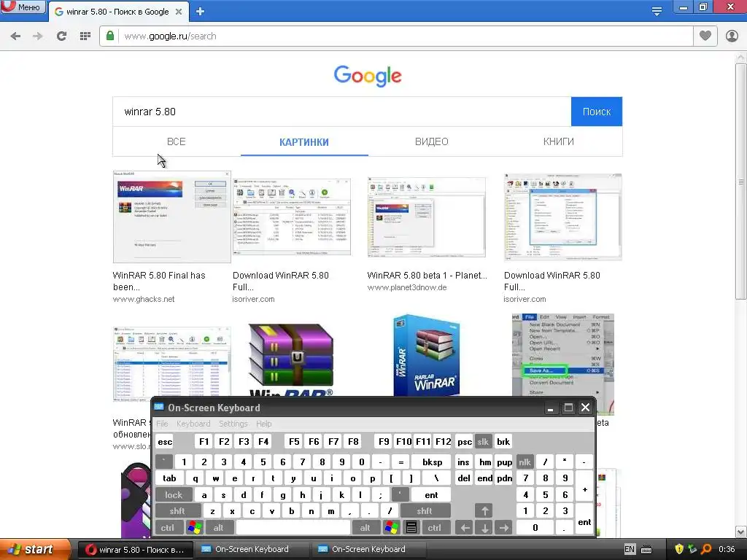This screenshot has height=560, width=747.
Task: Click the left Windows logo key
Action: tap(194, 528)
